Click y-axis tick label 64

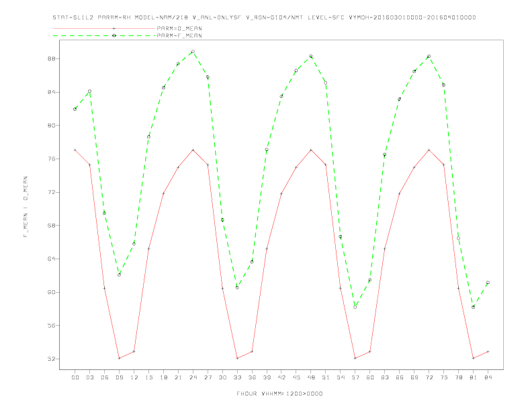tap(51, 259)
